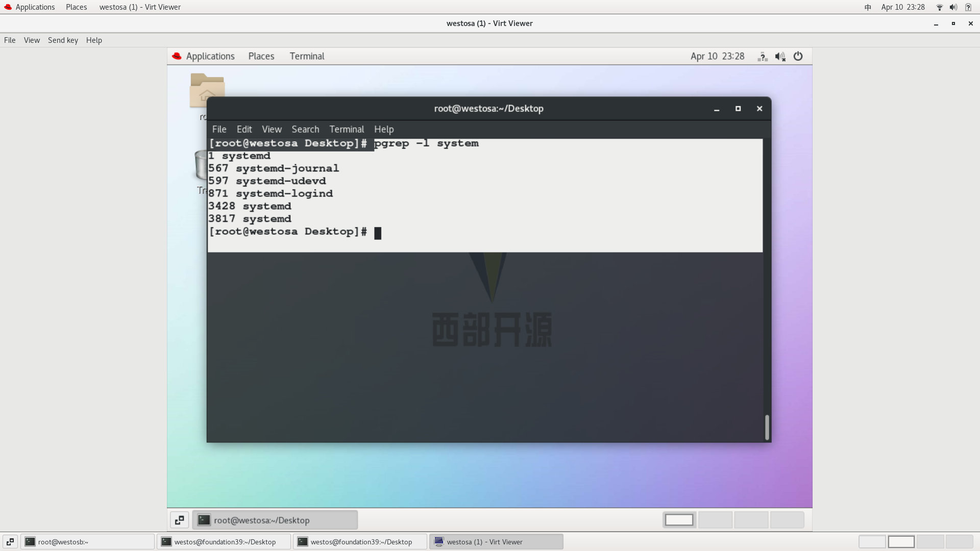Toggle the Virt Viewer Send key menu
Screen dimensions: 980x551
click(x=63, y=40)
